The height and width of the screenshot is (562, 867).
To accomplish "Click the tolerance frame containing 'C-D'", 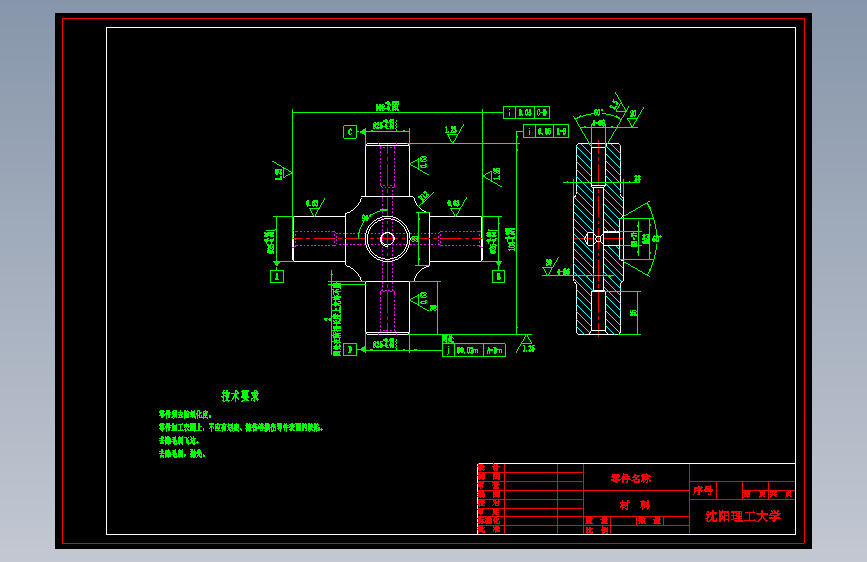I will [526, 113].
